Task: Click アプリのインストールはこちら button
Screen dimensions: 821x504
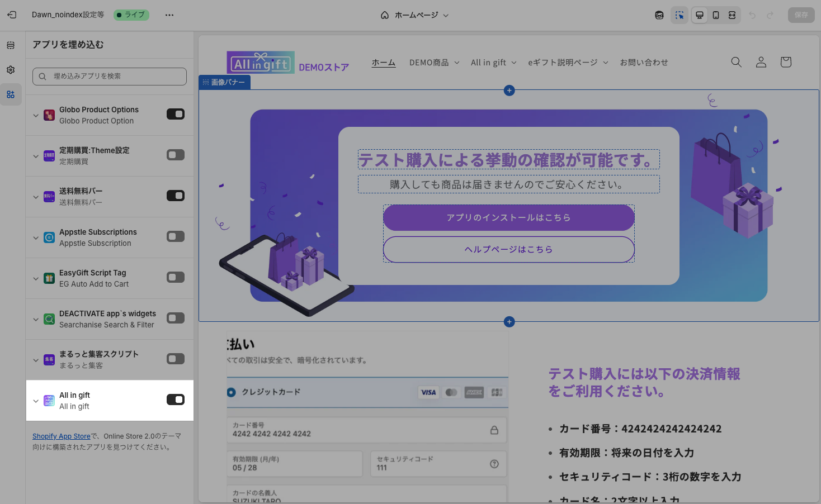Action: coord(509,217)
